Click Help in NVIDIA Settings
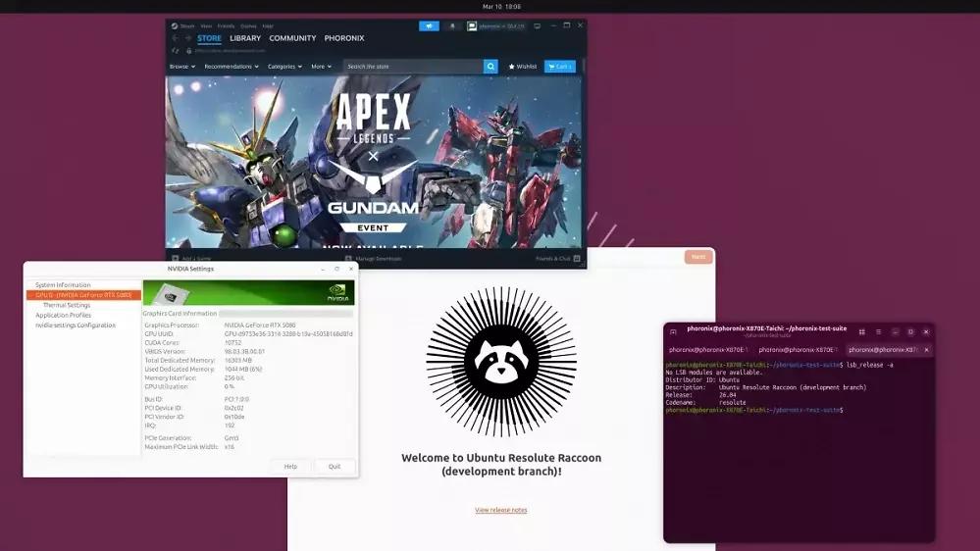The height and width of the screenshot is (551, 980). 290,467
